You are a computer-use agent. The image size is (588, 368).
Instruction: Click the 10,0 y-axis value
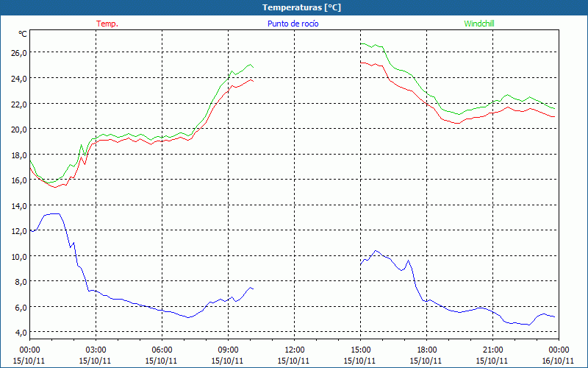pyautogui.click(x=19, y=256)
